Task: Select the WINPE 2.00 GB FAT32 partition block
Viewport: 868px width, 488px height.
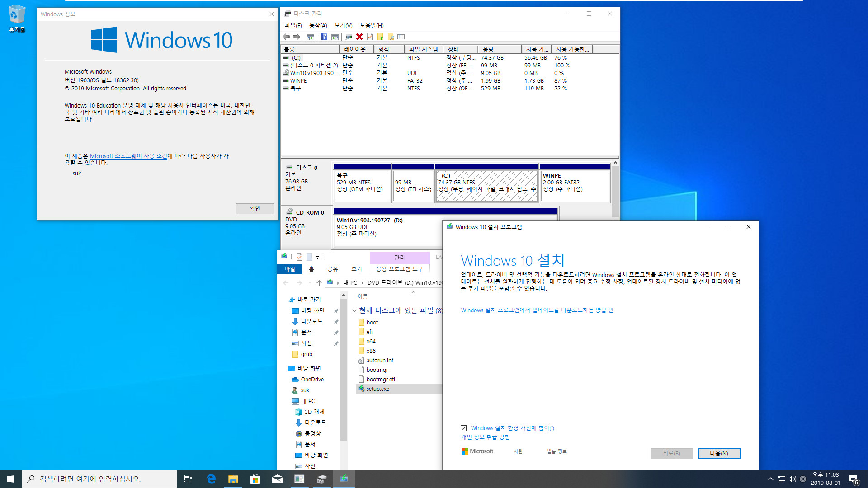Action: [575, 183]
